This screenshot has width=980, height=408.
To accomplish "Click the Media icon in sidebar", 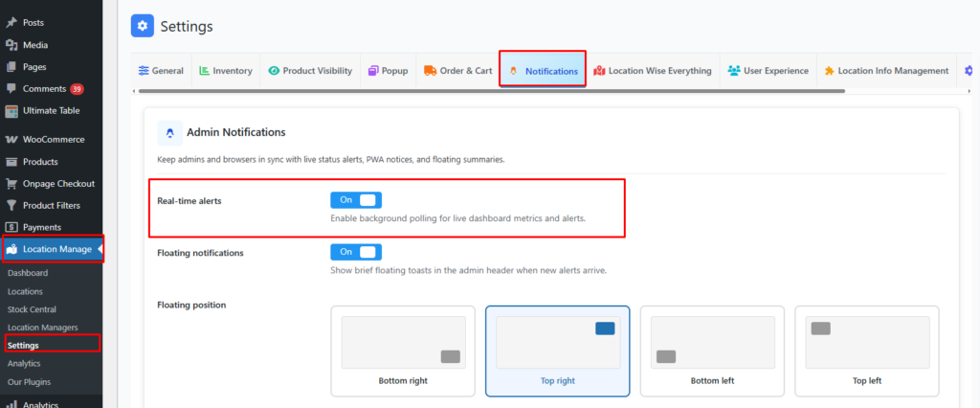I will click(x=11, y=45).
